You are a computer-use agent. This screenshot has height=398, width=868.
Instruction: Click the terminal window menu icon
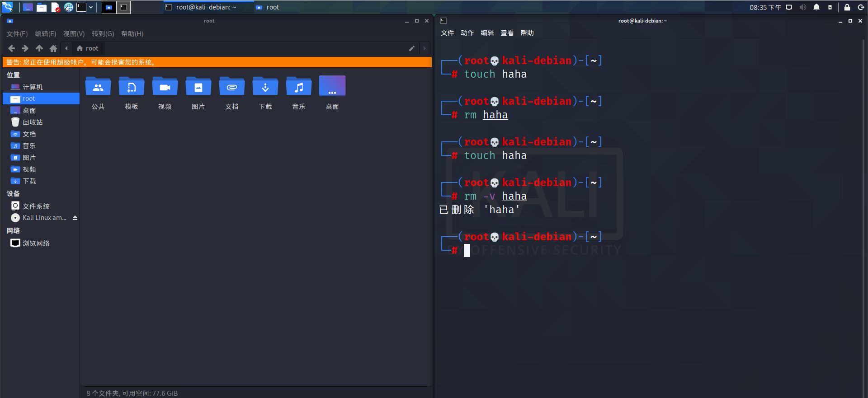point(443,21)
